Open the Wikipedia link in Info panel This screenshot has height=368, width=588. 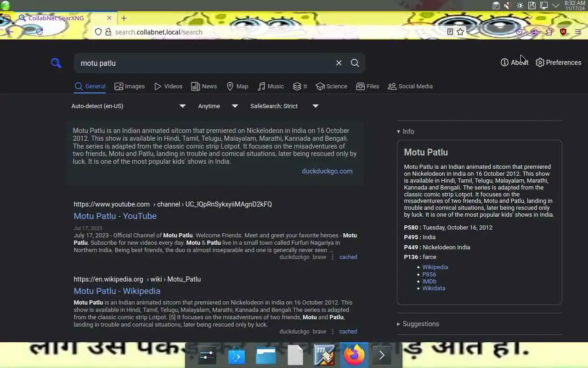pyautogui.click(x=435, y=267)
